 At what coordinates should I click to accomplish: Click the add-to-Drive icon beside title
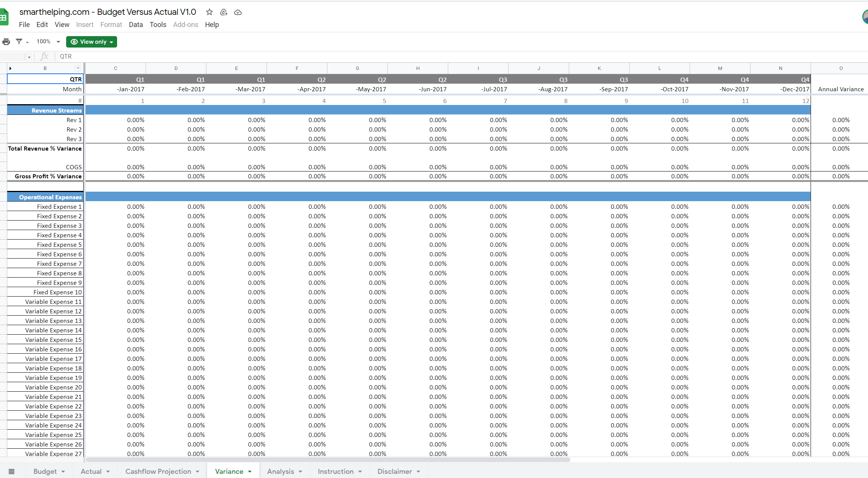tap(224, 12)
